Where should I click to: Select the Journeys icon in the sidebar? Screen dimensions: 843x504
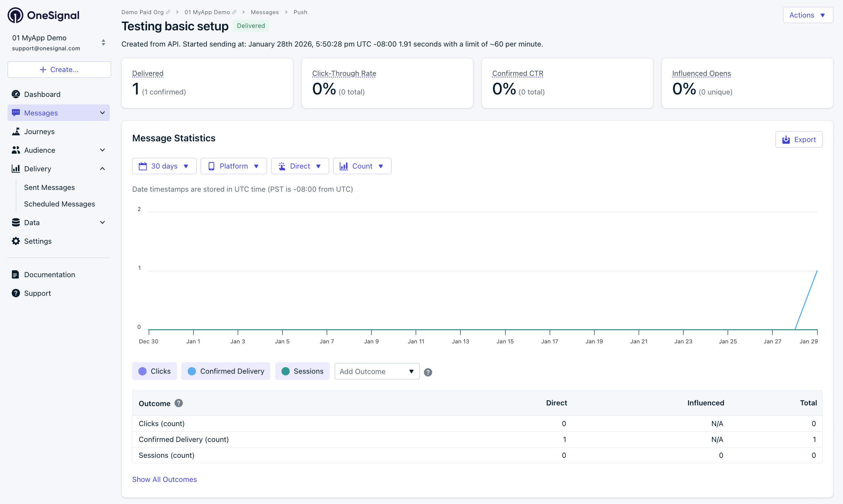click(16, 131)
